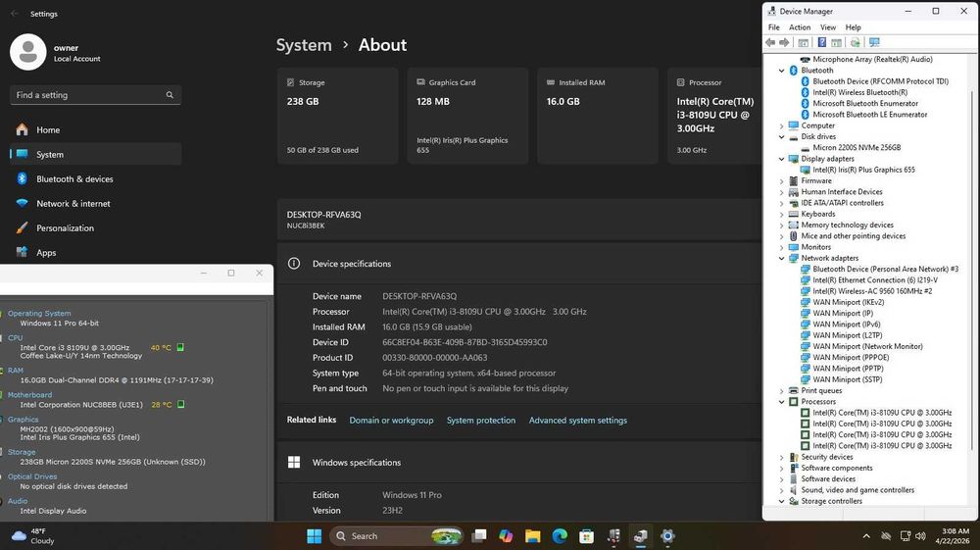
Task: Click the System breadcrumb in Settings header
Action: (304, 45)
